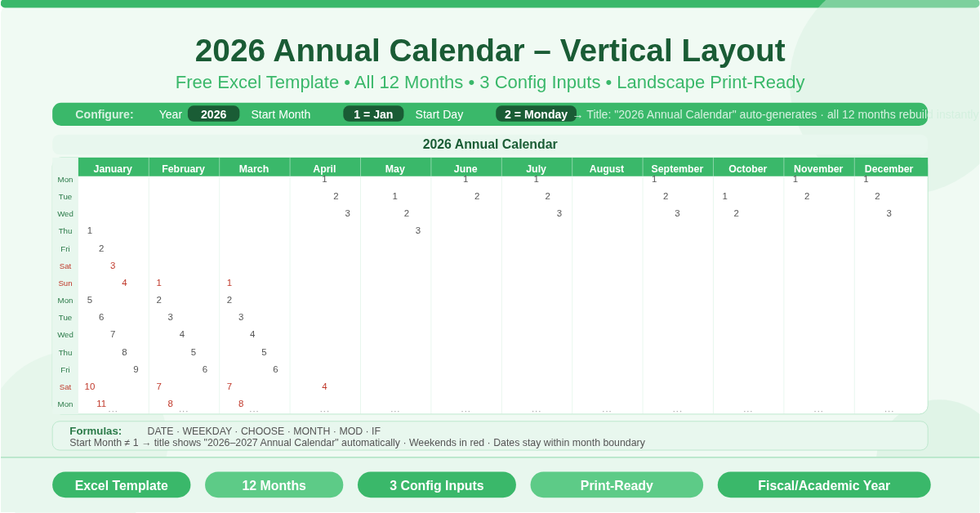Edit the Year value showing 2026
Screen dimensions: 980x513
[213, 114]
